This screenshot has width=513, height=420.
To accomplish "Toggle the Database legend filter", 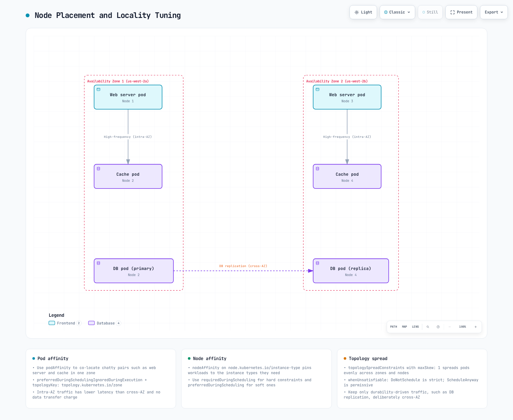I will coord(105,323).
